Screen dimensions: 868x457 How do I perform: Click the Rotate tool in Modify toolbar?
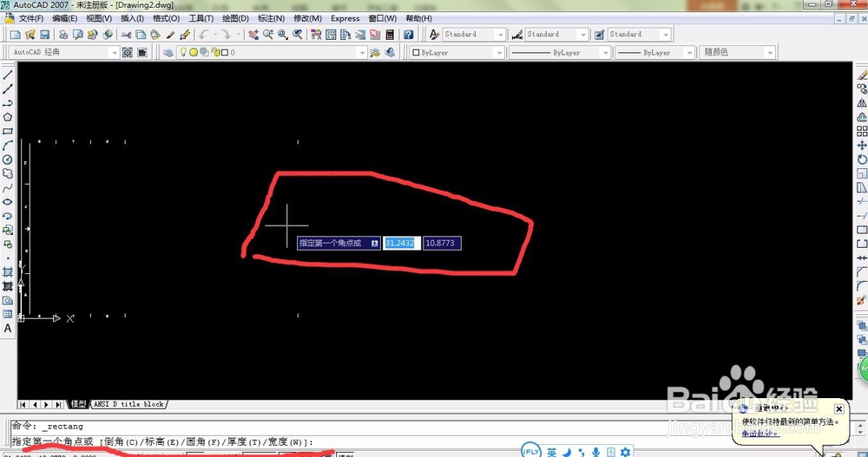pos(862,160)
